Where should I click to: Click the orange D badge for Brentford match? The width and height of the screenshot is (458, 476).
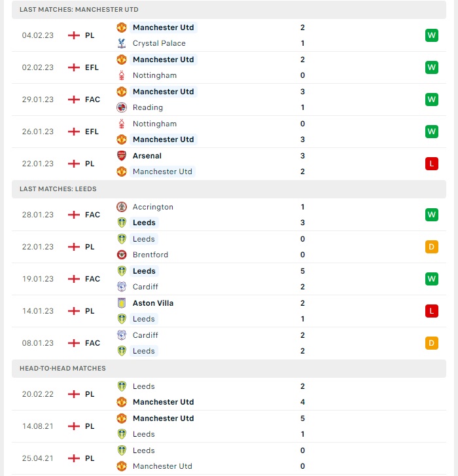[x=432, y=247]
